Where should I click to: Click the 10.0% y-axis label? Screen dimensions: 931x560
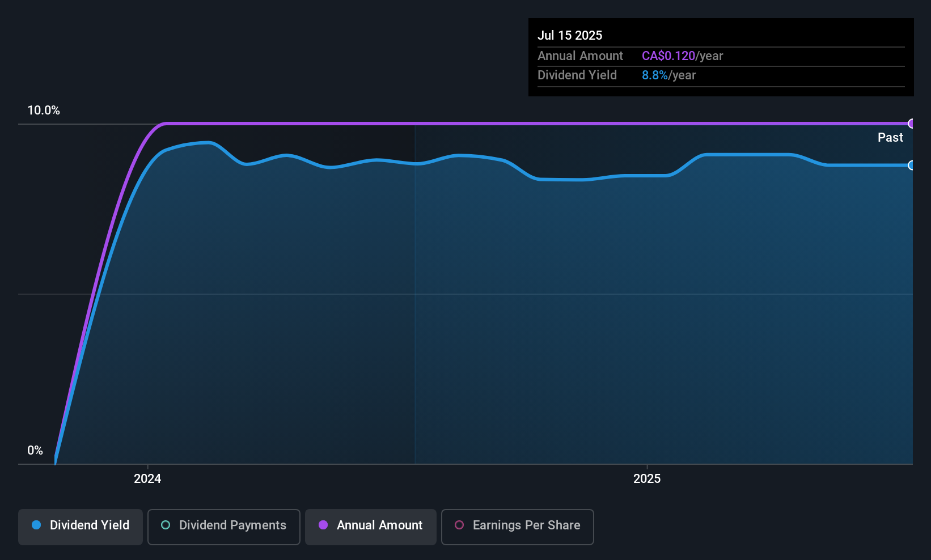(x=44, y=111)
